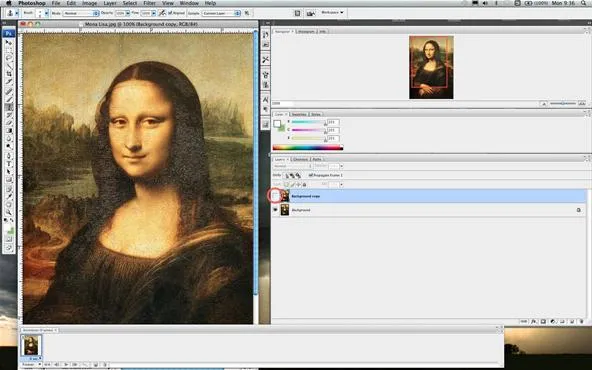Select the Healing Brush tool
Screen dimensions: 592x370
click(9, 91)
